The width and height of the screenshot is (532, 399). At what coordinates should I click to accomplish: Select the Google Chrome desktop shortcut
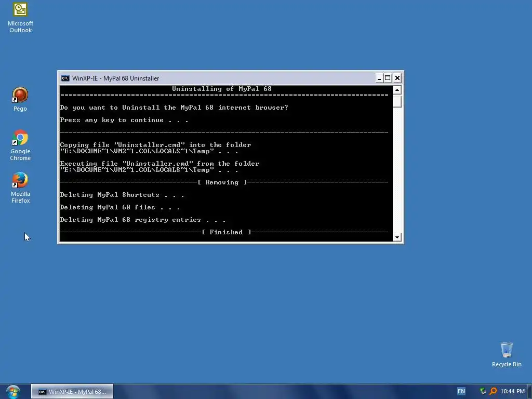20,145
